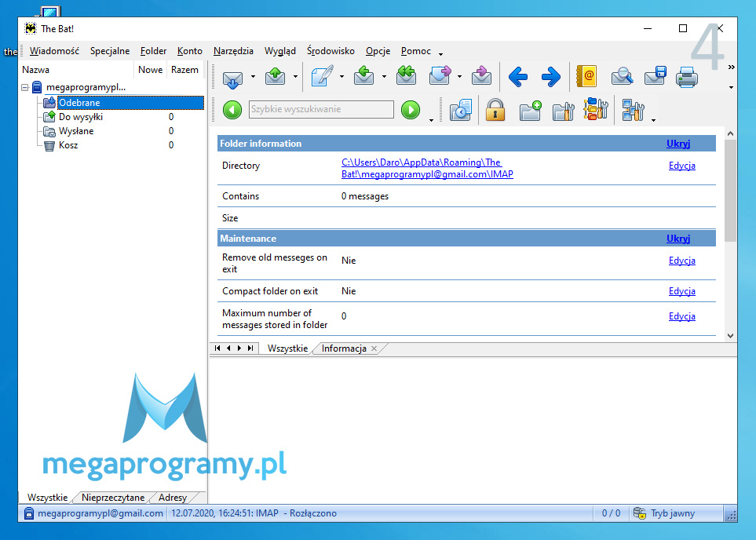Open dropdown arrow next to New message
The image size is (756, 540).
point(341,77)
